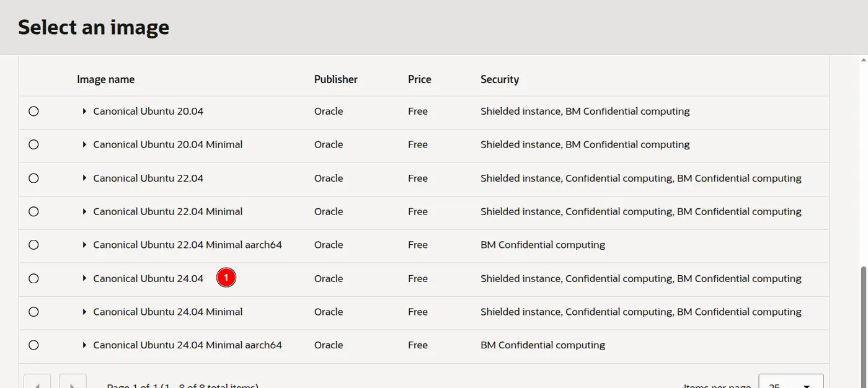Image resolution: width=868 pixels, height=388 pixels.
Task: Click the Canonical Ubuntu 22.04 Minimal image name
Action: (168, 211)
